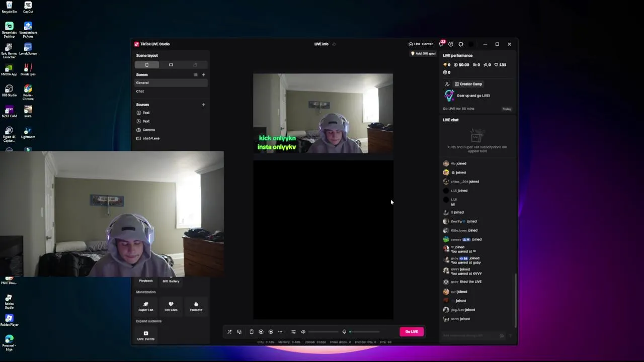This screenshot has height=362, width=644.
Task: Start recording with the record icon
Action: [261, 332]
